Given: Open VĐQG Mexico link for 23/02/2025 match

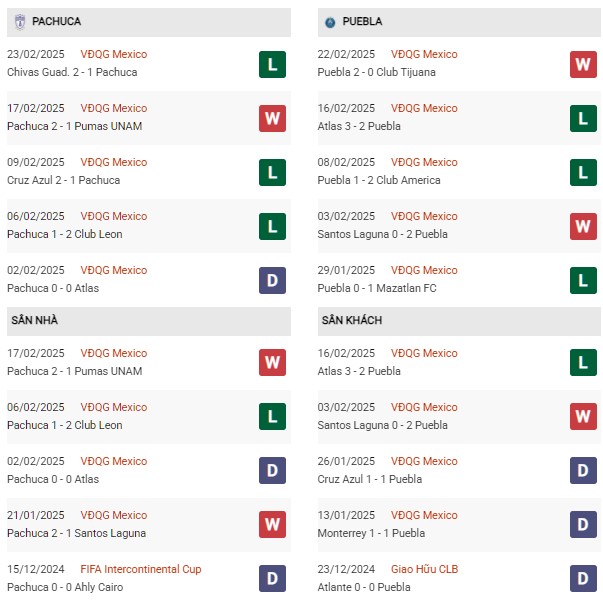Looking at the screenshot, I should (114, 54).
